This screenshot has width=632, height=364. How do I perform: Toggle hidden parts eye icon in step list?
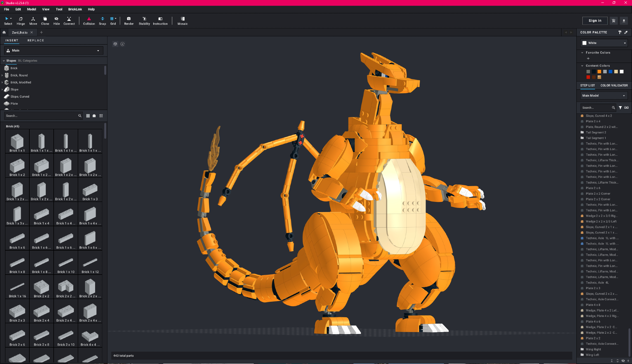coord(623,361)
